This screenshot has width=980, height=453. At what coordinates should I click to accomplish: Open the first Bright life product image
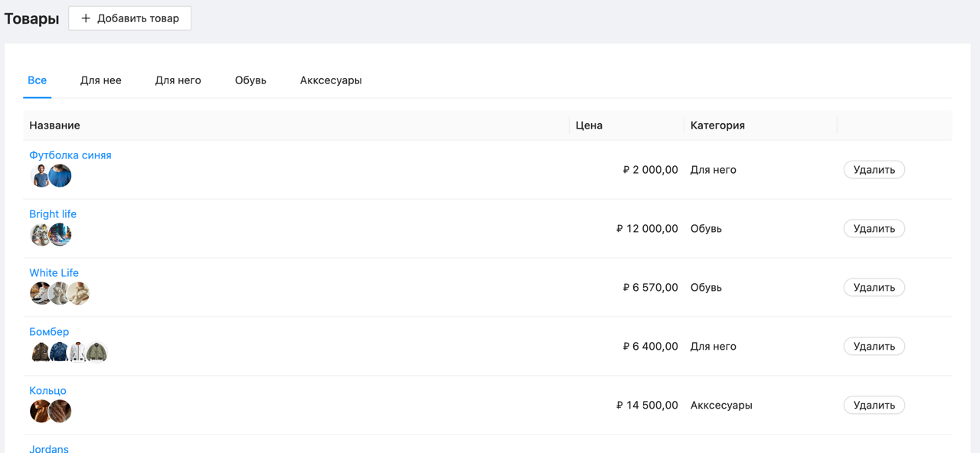(x=40, y=235)
